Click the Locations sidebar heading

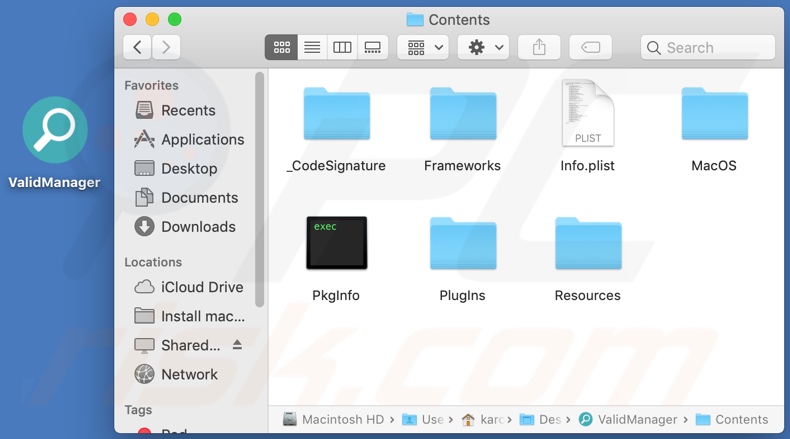[153, 262]
